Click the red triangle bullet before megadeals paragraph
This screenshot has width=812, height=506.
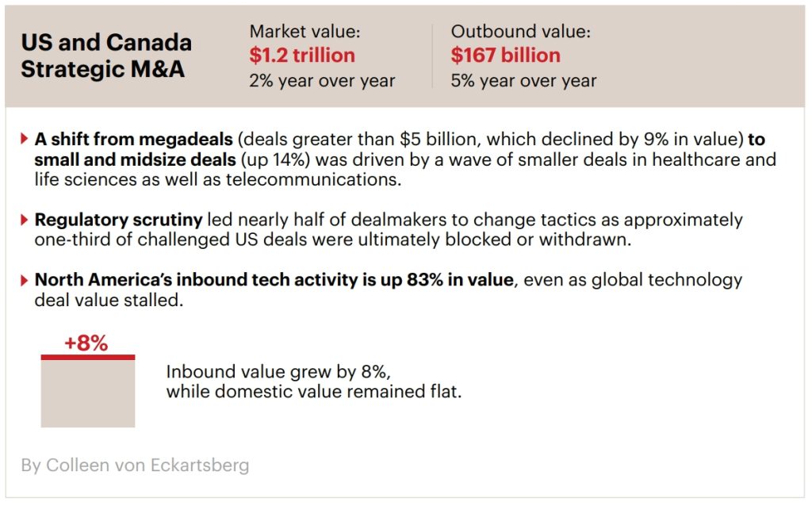tap(25, 140)
